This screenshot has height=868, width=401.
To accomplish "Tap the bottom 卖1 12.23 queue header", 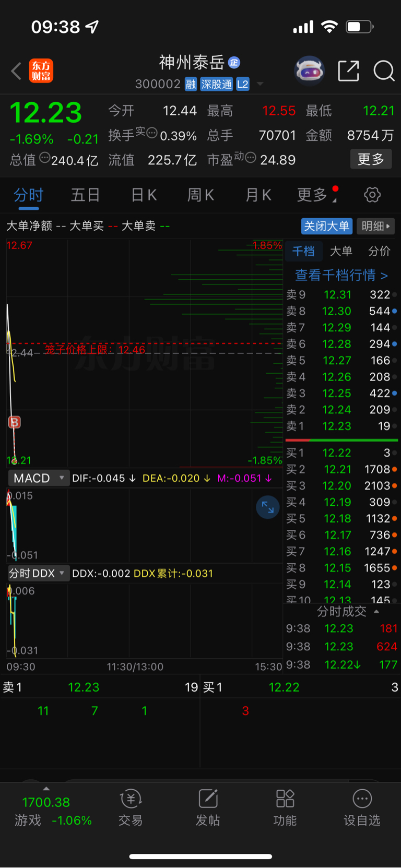I will coord(100,687).
